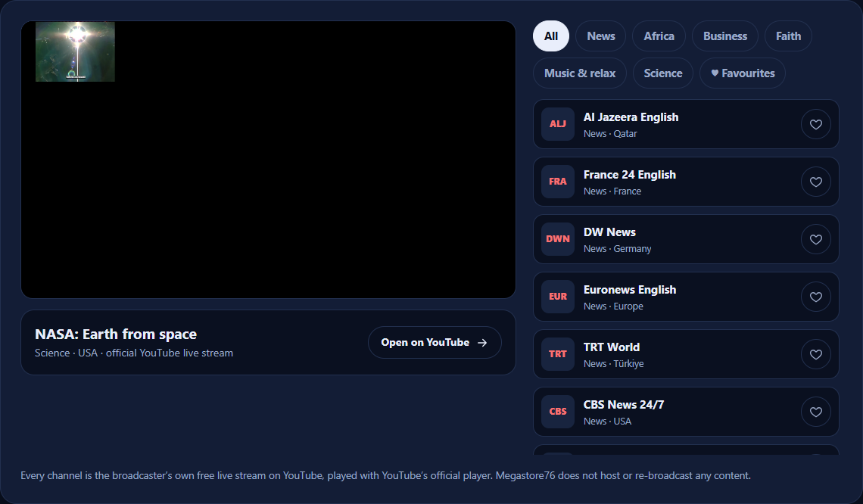
Task: Click the DWN channel badge
Action: [x=557, y=239]
